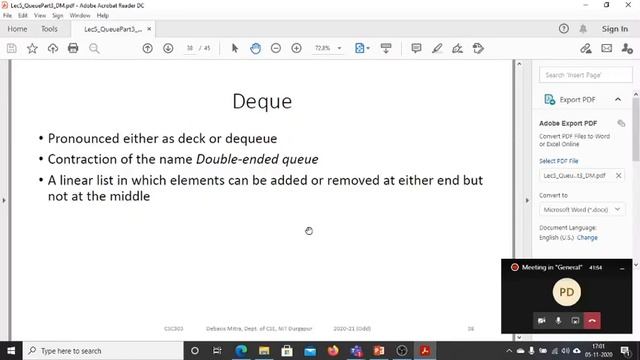Show hidden system tray icons
The width and height of the screenshot is (640, 360).
pos(509,351)
